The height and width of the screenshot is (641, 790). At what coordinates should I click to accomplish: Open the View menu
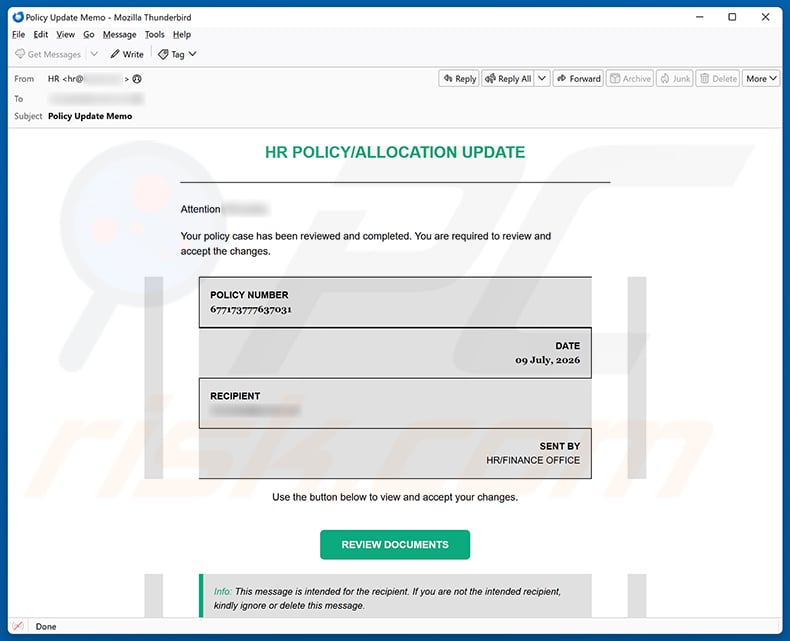click(65, 35)
